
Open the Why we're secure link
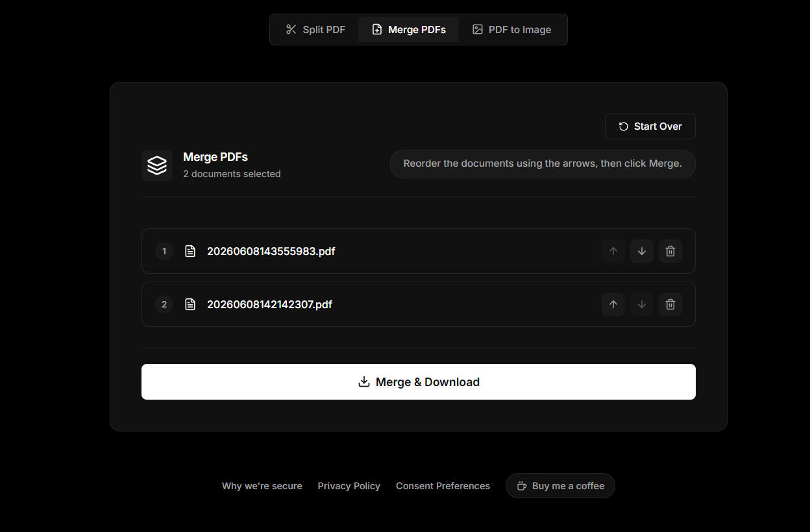click(x=262, y=486)
